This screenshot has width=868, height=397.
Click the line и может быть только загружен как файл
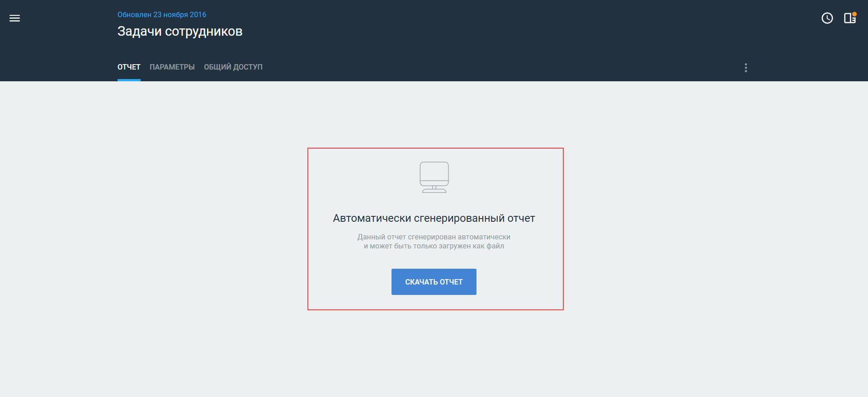click(x=434, y=246)
